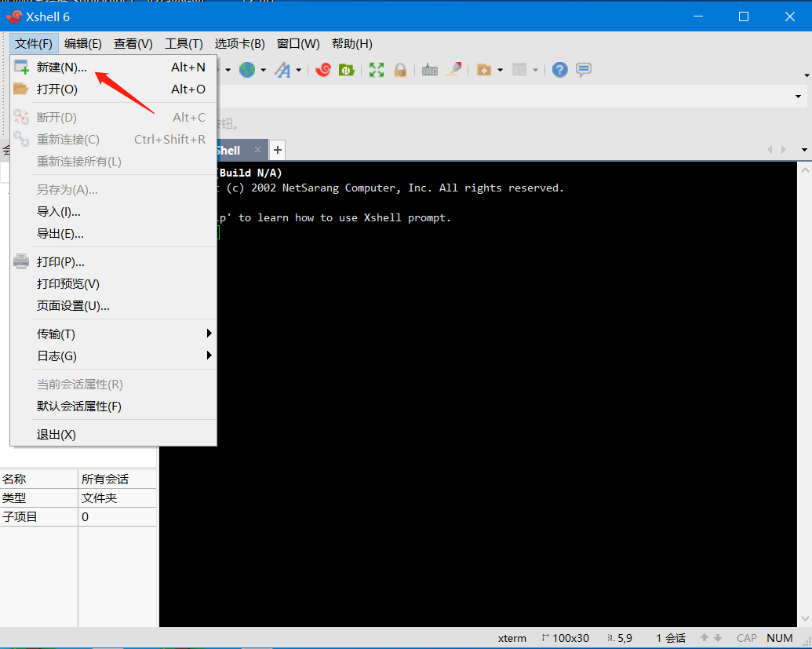Image resolution: width=812 pixels, height=649 pixels.
Task: Open the 工具(T) menu
Action: [184, 43]
